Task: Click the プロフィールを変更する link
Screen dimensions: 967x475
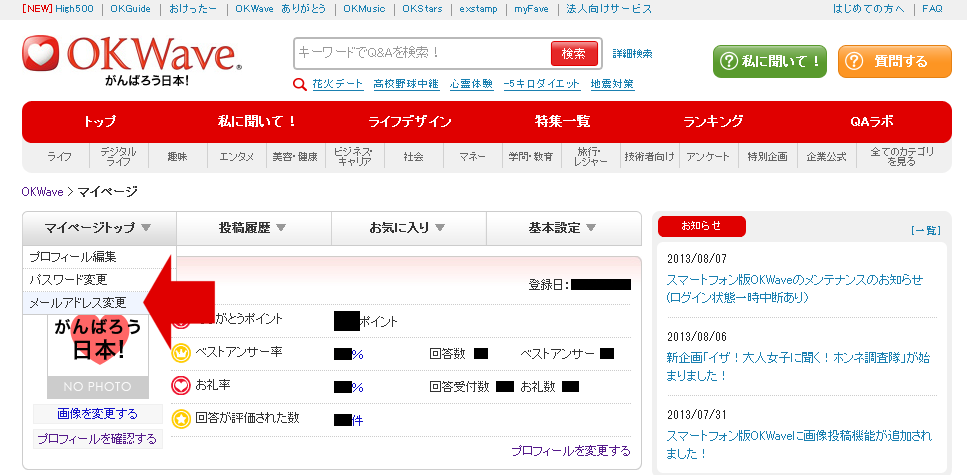Action: 571,451
